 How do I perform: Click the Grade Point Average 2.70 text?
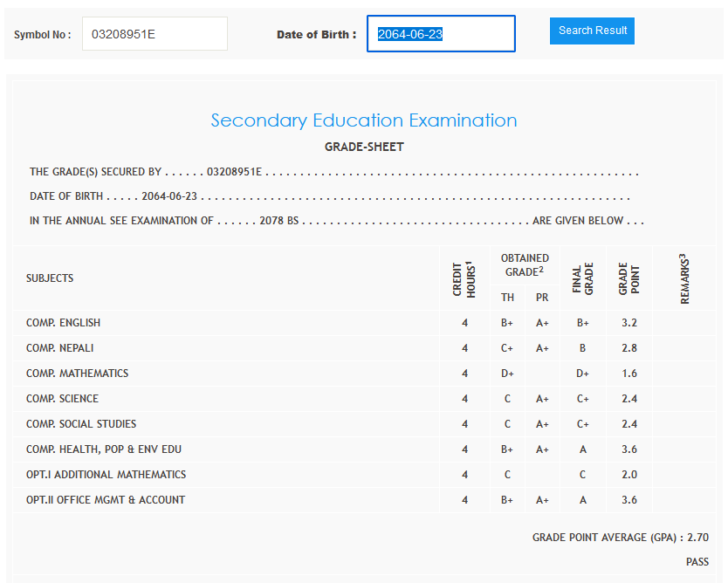[620, 538]
